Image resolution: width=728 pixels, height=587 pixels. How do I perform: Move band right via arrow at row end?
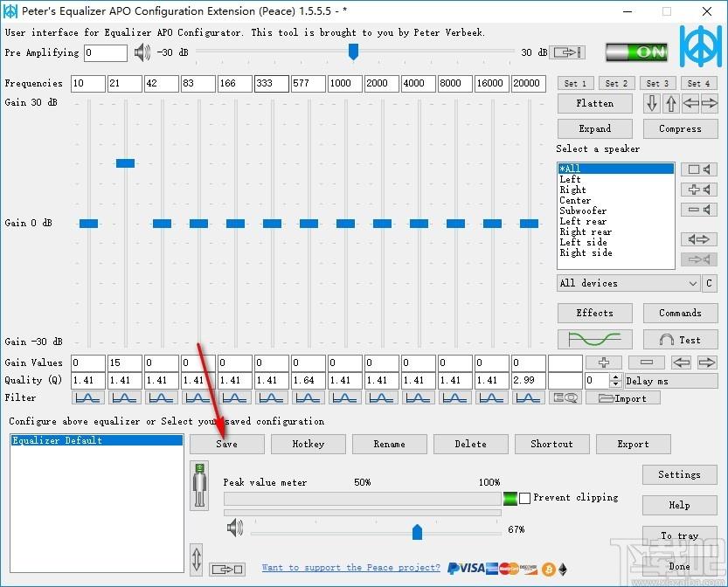[707, 363]
